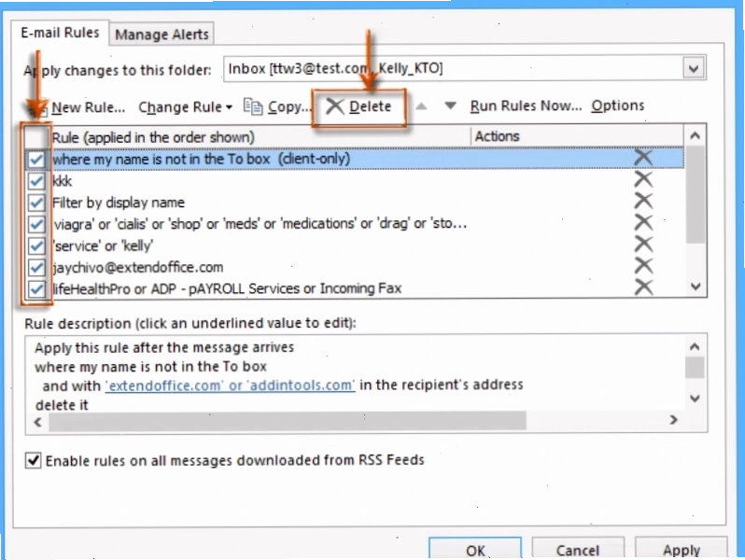Click the Actions column header
The height and width of the screenshot is (560, 745).
tap(578, 137)
